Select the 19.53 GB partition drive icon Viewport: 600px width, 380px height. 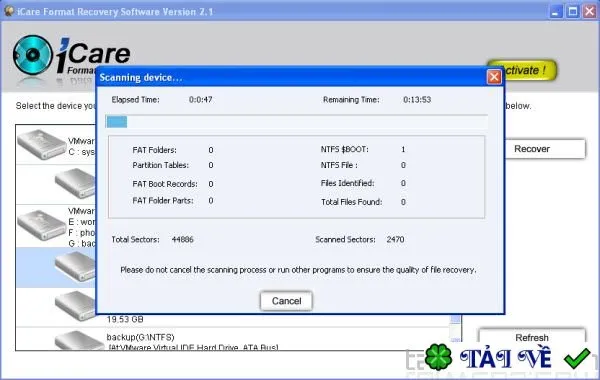[x=75, y=306]
